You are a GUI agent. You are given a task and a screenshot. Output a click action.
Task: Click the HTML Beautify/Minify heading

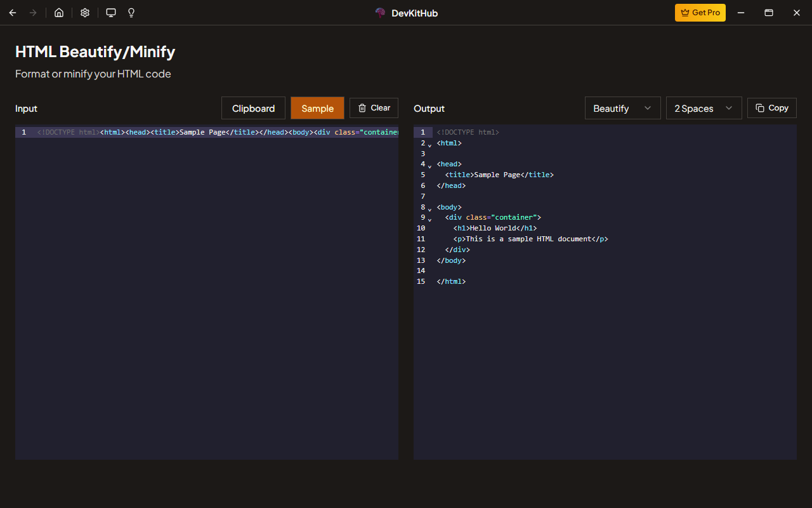click(x=95, y=51)
